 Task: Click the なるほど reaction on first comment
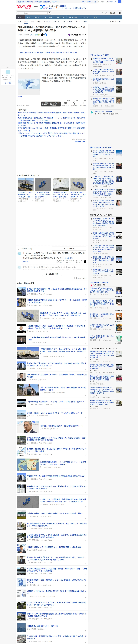point(70,261)
